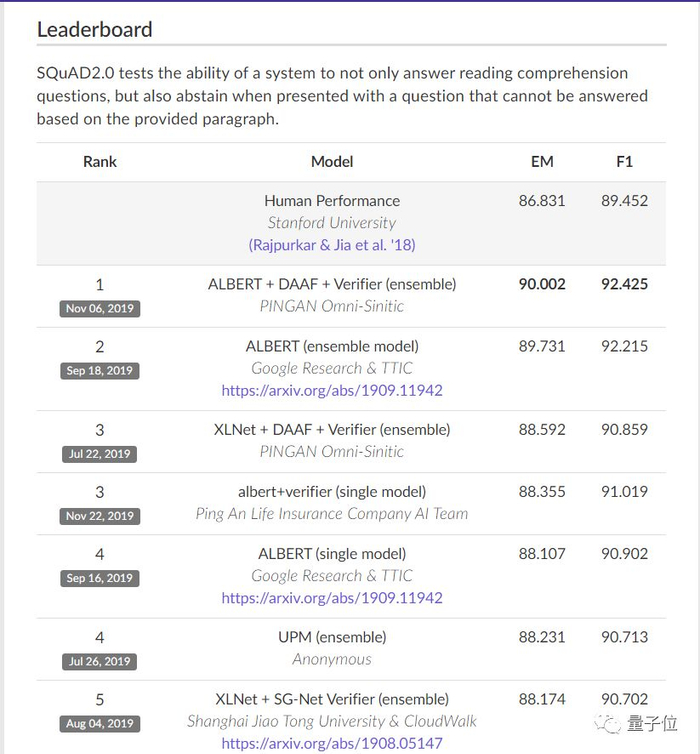Open arxiv link under ALBERT (ensemble model)
Screen dimensions: 700x754
332,390
